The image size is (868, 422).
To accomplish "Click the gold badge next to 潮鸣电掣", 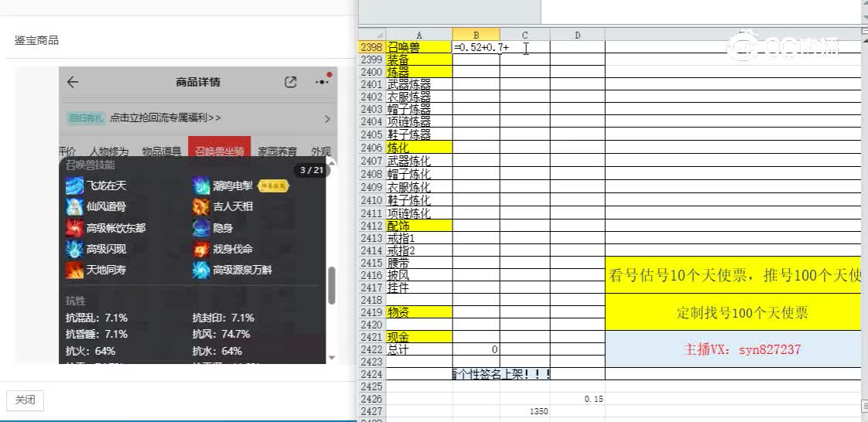I will (x=273, y=185).
